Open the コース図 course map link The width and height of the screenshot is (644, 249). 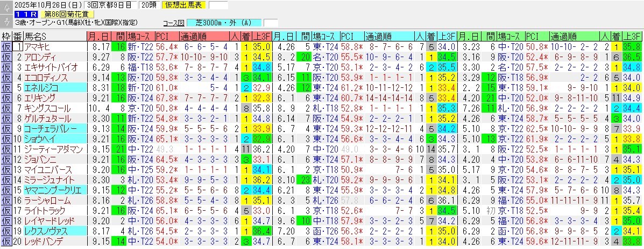[x=173, y=23]
